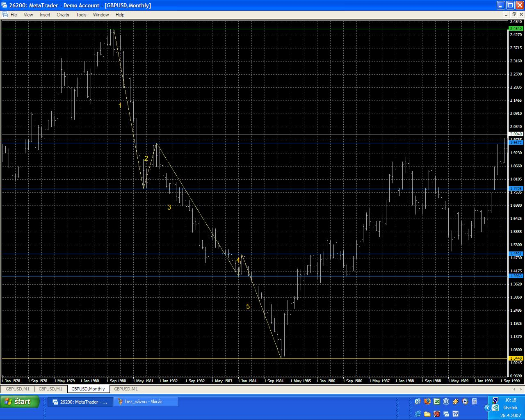
Task: Switch to the GBPUSD,Monthly chart tab
Action: [x=88, y=389]
